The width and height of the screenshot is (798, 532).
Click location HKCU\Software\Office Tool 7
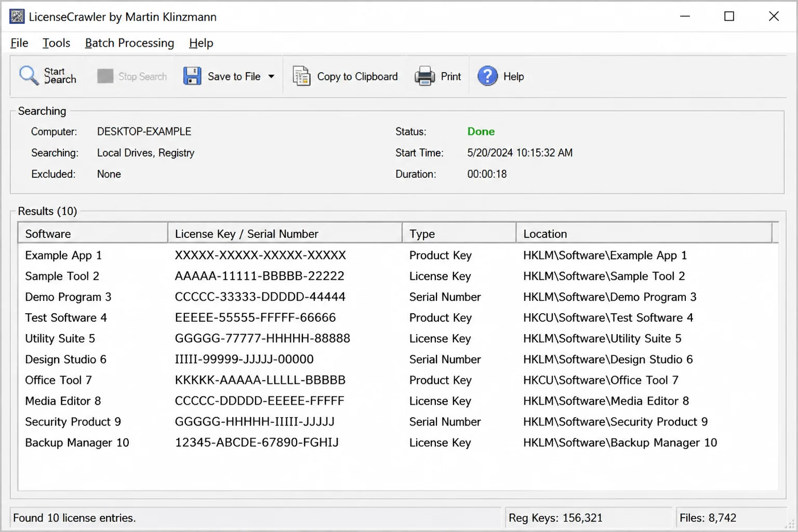601,380
